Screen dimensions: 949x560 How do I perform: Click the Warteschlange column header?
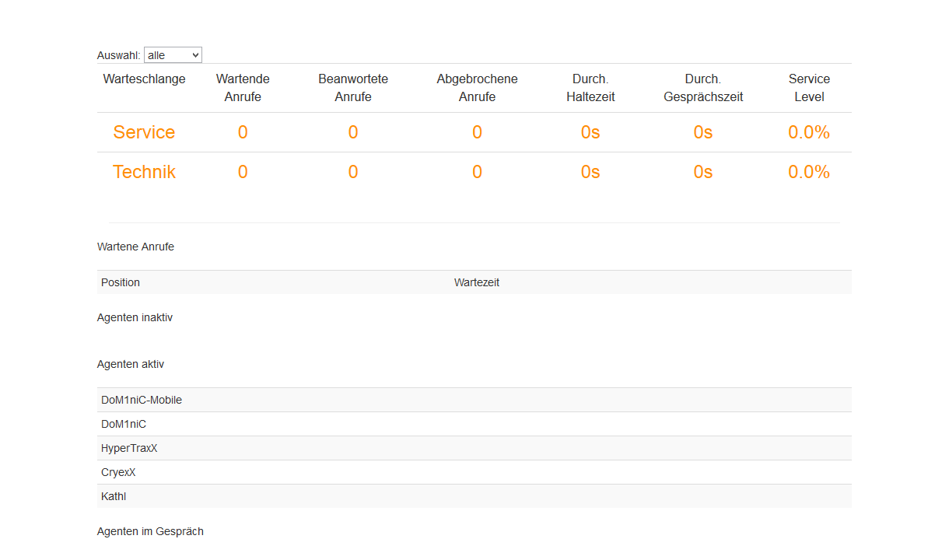[144, 79]
